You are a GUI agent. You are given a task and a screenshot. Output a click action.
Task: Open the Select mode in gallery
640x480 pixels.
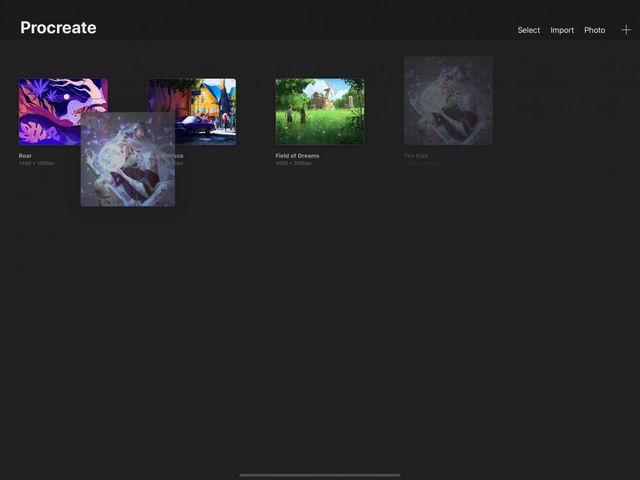[529, 30]
